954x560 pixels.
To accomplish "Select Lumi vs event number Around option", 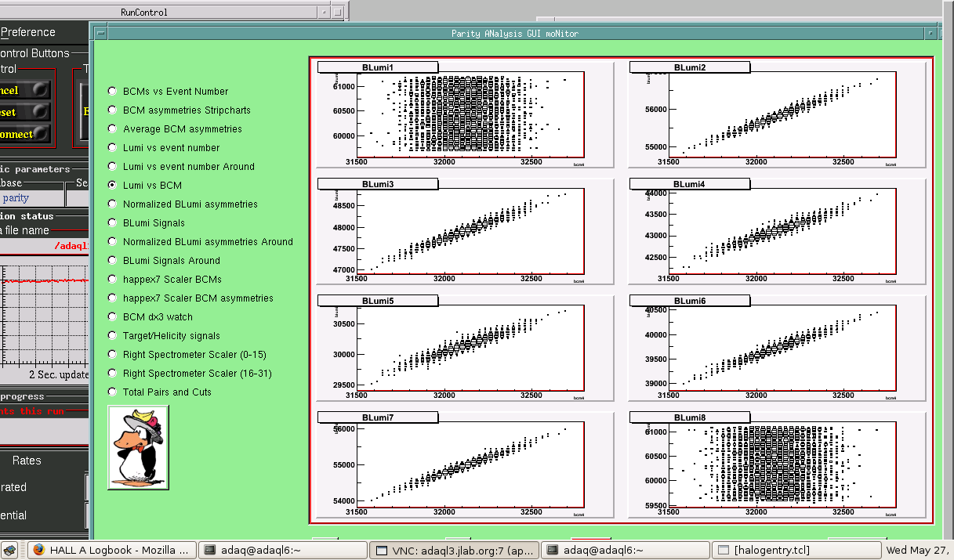I will (x=112, y=167).
